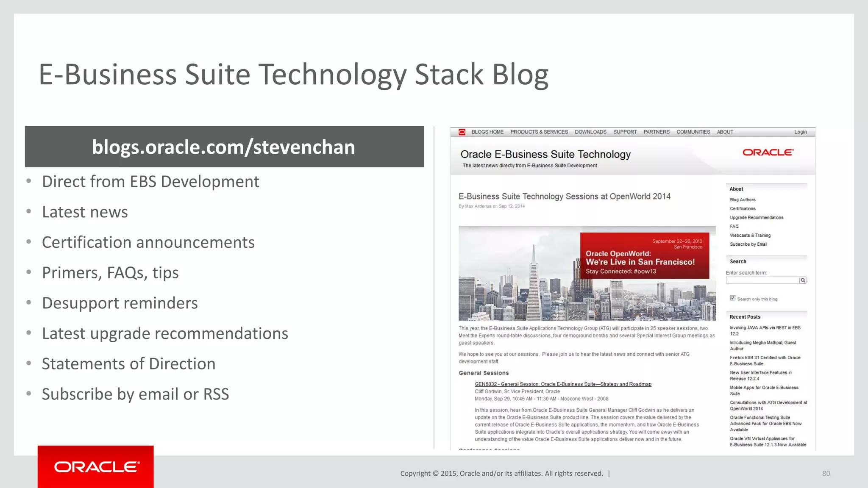The image size is (868, 488).
Task: Open the BLOGS HOME menu item
Action: pos(487,132)
